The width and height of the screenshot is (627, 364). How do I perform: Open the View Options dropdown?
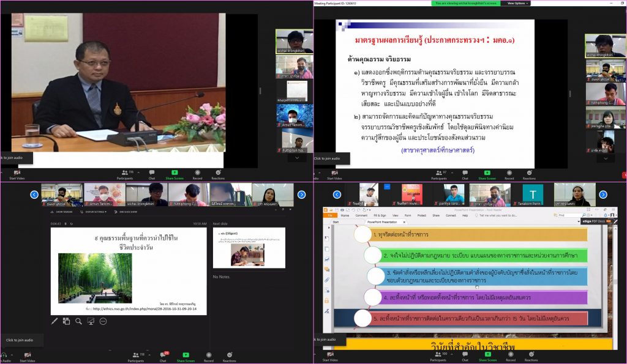coord(515,3)
